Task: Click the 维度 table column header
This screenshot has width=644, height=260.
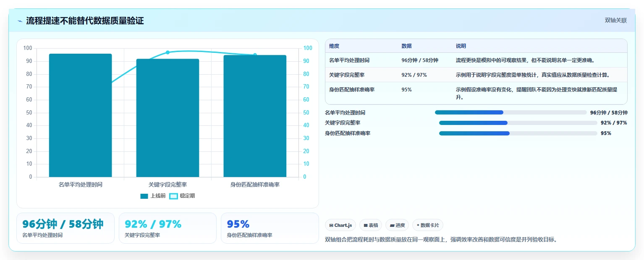Action: coord(334,46)
